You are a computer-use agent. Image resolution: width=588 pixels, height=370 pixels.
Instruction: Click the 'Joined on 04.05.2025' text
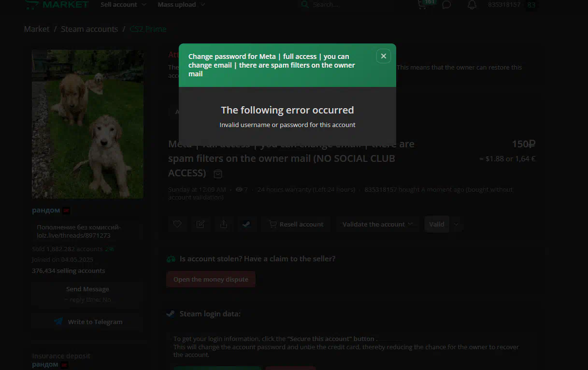coord(63,260)
